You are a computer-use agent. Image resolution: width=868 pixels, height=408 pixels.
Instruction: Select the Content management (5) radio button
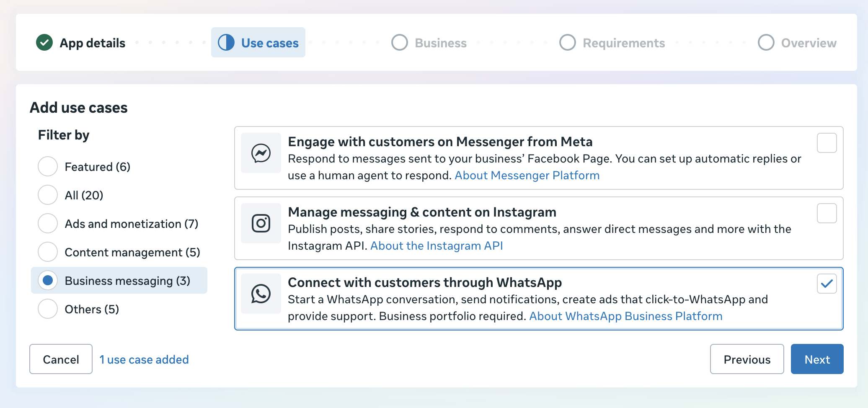(48, 252)
